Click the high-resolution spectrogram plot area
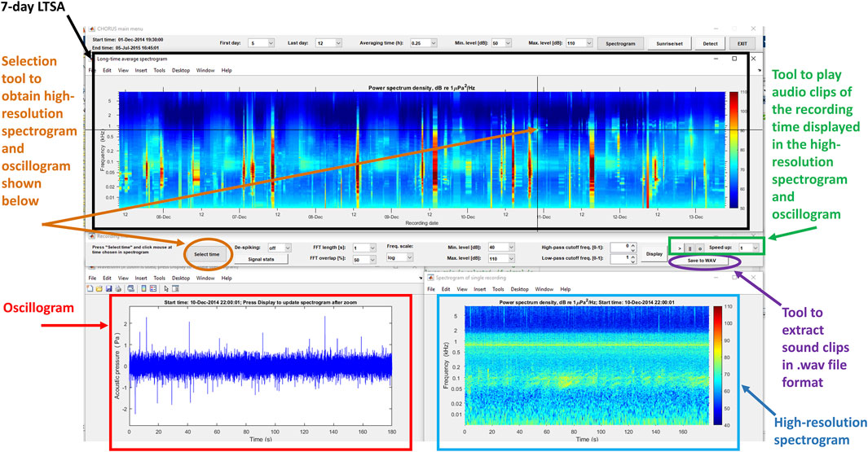Image resolution: width=868 pixels, height=452 pixels. (587, 365)
